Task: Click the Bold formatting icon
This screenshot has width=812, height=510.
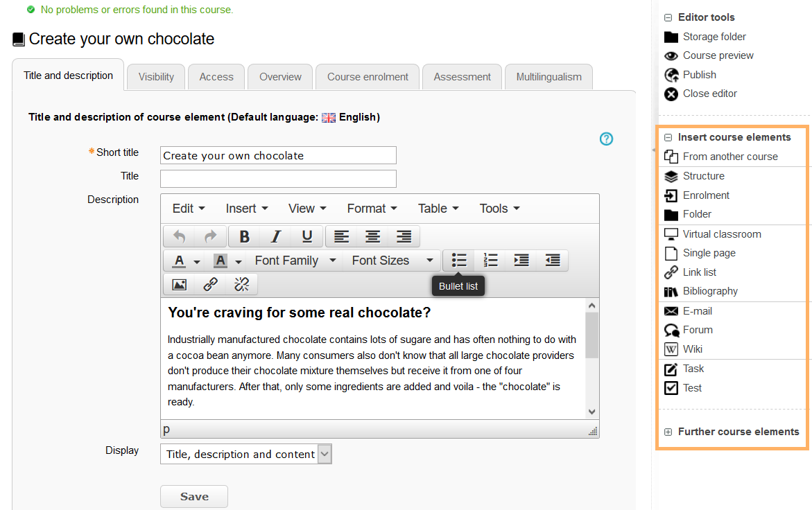Action: click(244, 237)
